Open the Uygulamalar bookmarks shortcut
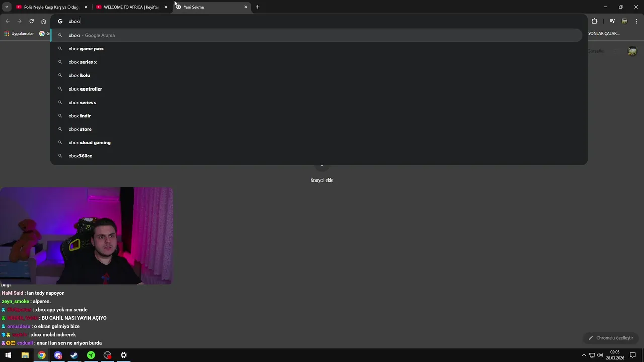 (x=19, y=34)
